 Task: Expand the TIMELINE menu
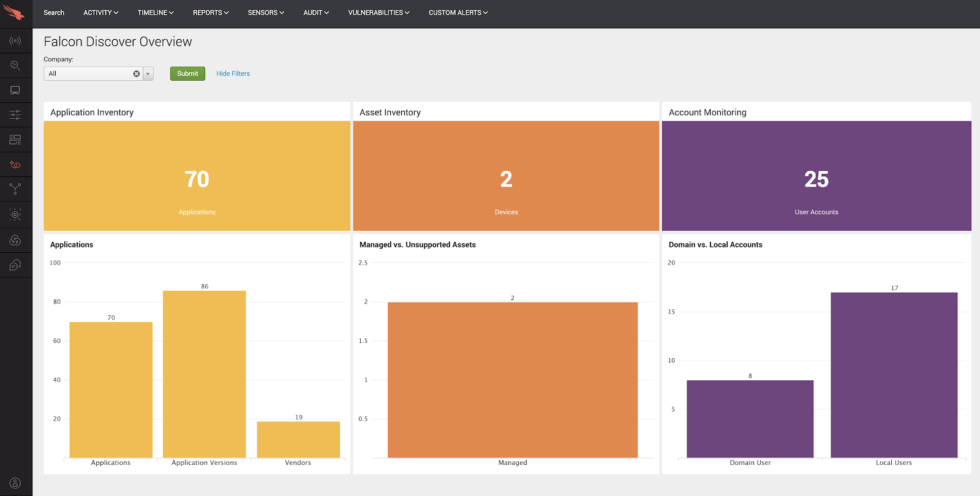point(156,12)
